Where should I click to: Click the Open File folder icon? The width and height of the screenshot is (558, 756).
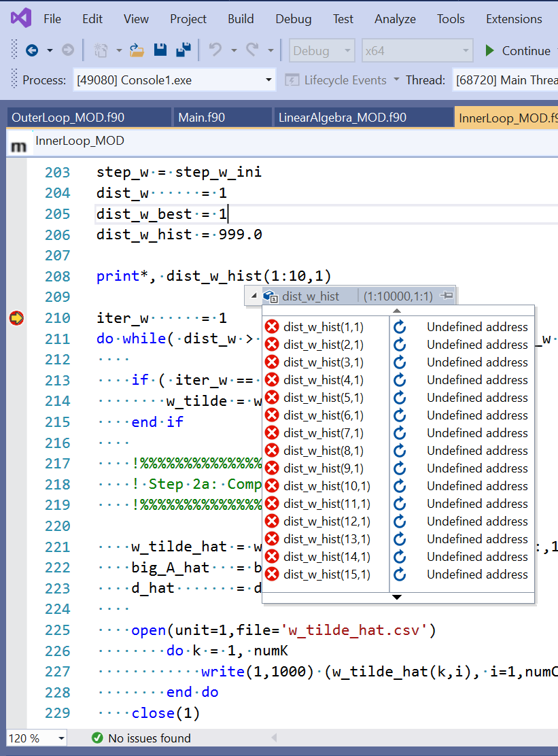(x=137, y=50)
